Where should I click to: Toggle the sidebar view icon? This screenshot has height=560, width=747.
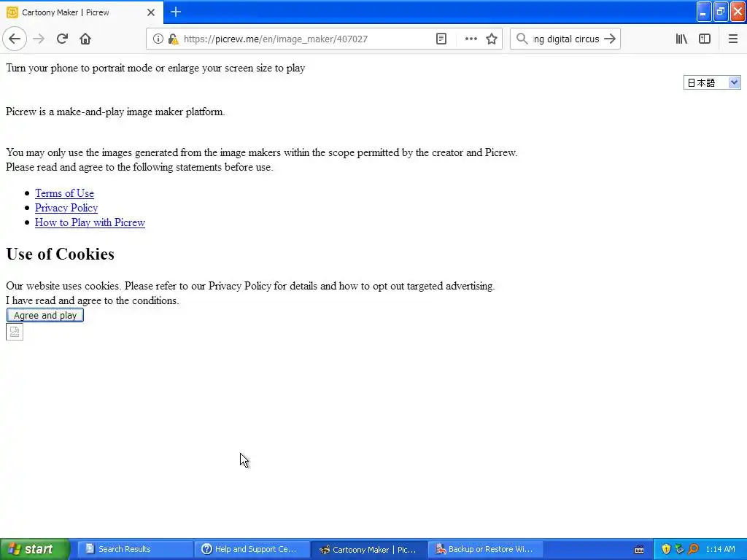[705, 39]
